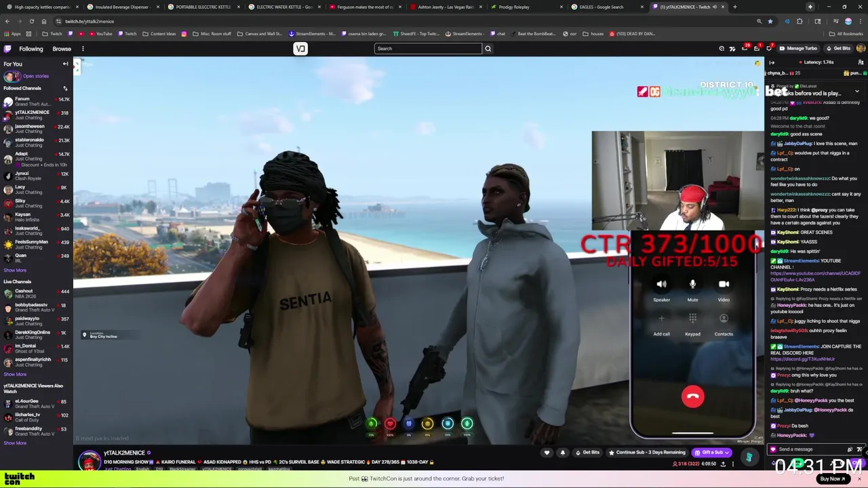
Task: Click the search magnifier icon
Action: (x=488, y=48)
